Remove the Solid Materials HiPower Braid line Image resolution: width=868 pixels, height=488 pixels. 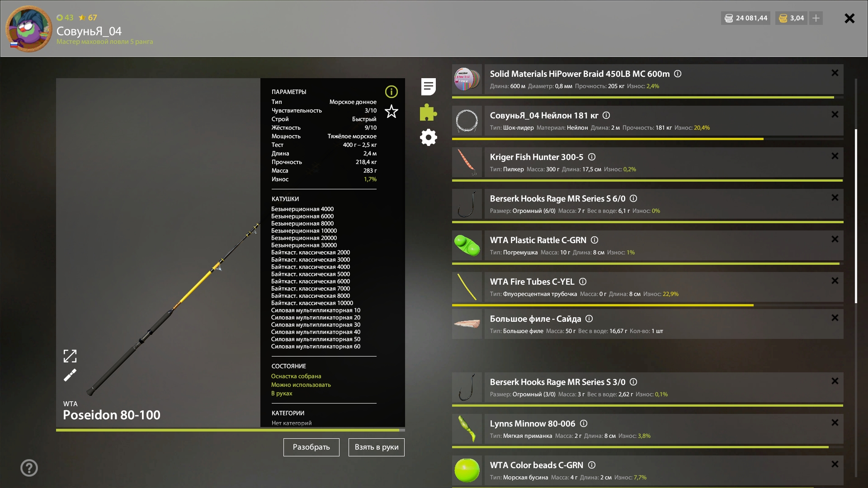pyautogui.click(x=835, y=73)
